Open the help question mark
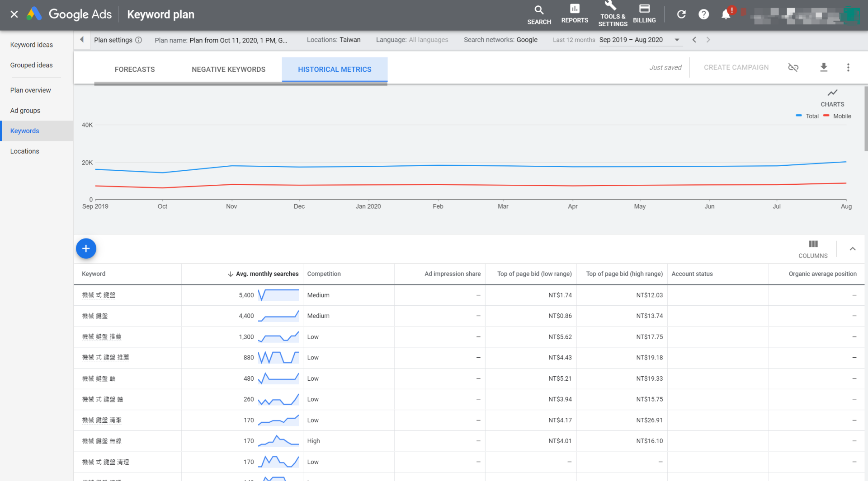 click(x=703, y=14)
